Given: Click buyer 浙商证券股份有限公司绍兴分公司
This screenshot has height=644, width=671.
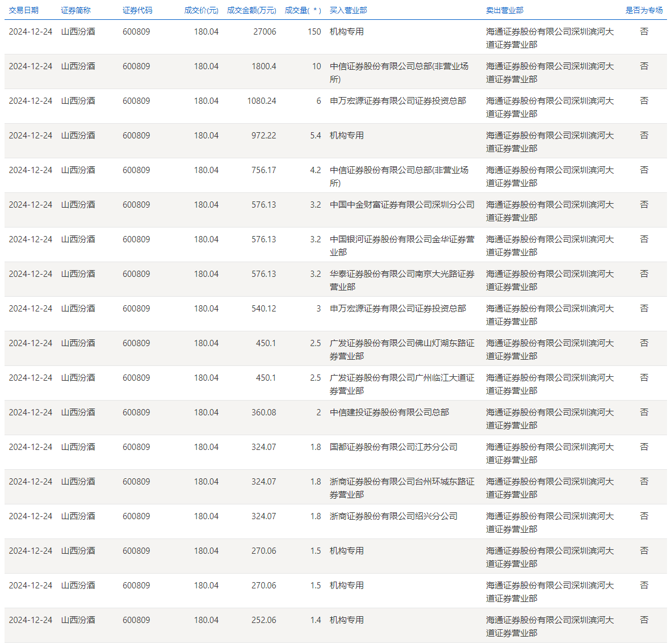Looking at the screenshot, I should tap(393, 516).
